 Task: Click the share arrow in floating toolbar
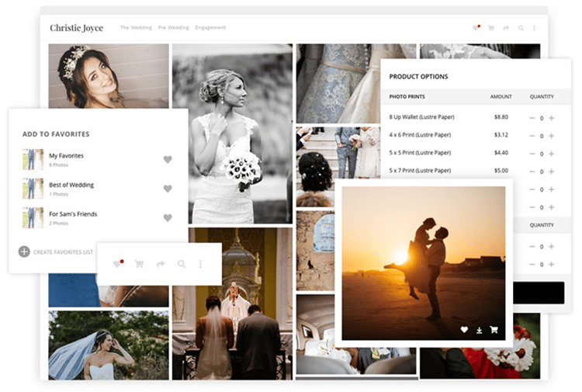pos(161,264)
